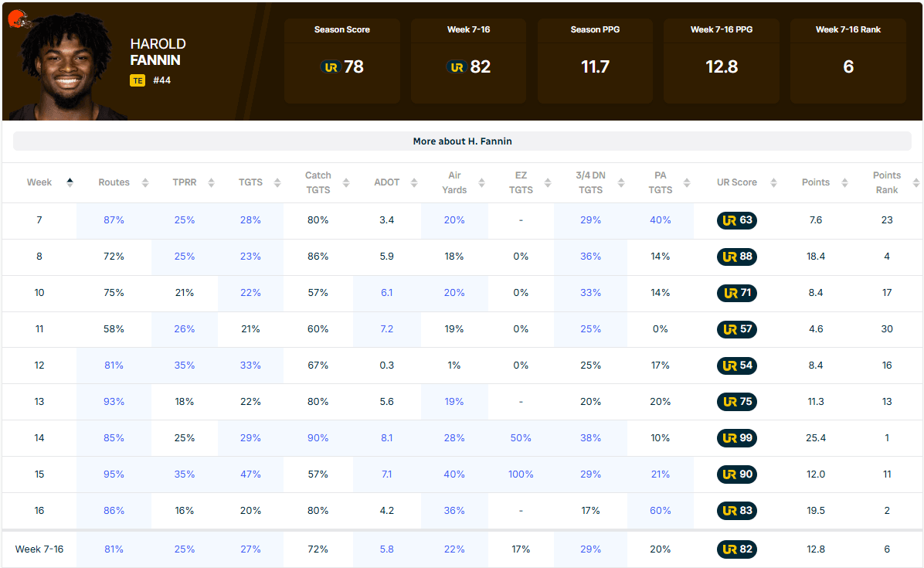Image resolution: width=924 pixels, height=568 pixels.
Task: Click the UR 99 score badge for Week 14
Action: click(x=736, y=437)
